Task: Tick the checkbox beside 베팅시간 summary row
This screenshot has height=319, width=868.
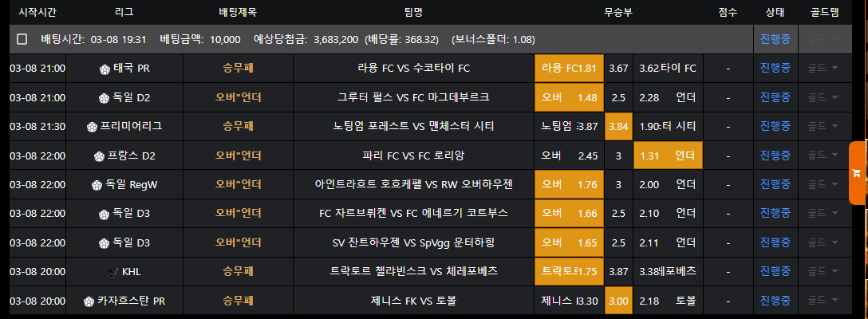Action: [22, 39]
